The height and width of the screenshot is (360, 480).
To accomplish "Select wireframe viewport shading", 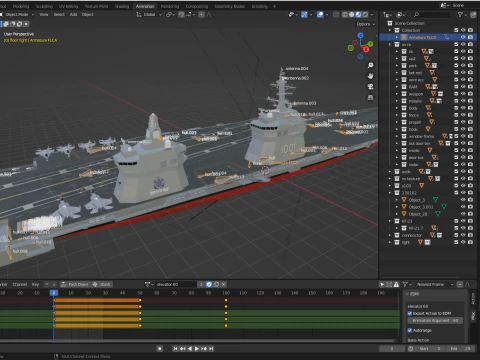I will pyautogui.click(x=345, y=14).
